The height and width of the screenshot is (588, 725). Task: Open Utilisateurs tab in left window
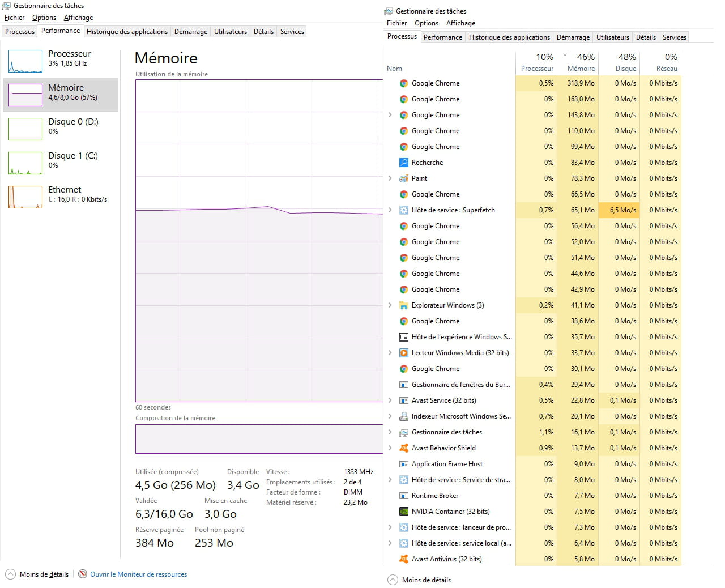click(231, 32)
